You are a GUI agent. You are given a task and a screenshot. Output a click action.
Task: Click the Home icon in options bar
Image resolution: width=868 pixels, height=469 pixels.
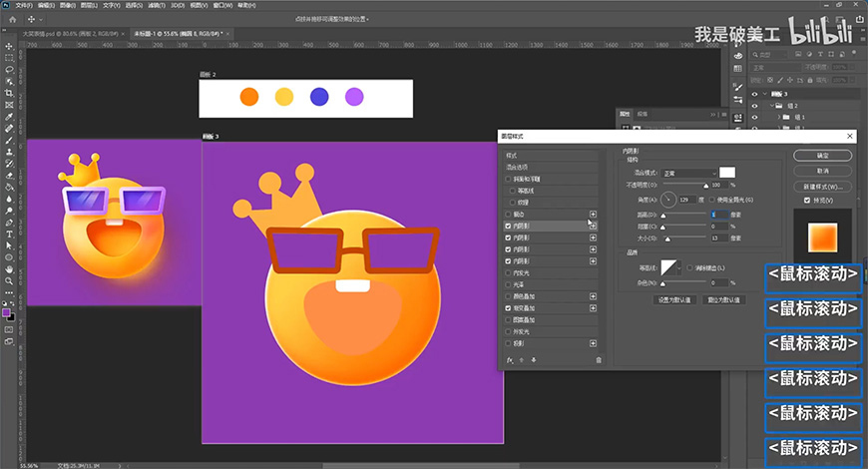coord(10,19)
